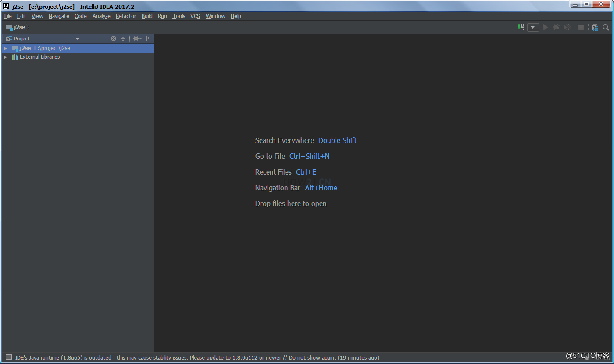614x364 pixels.
Task: Open the Navigate menu
Action: click(59, 16)
